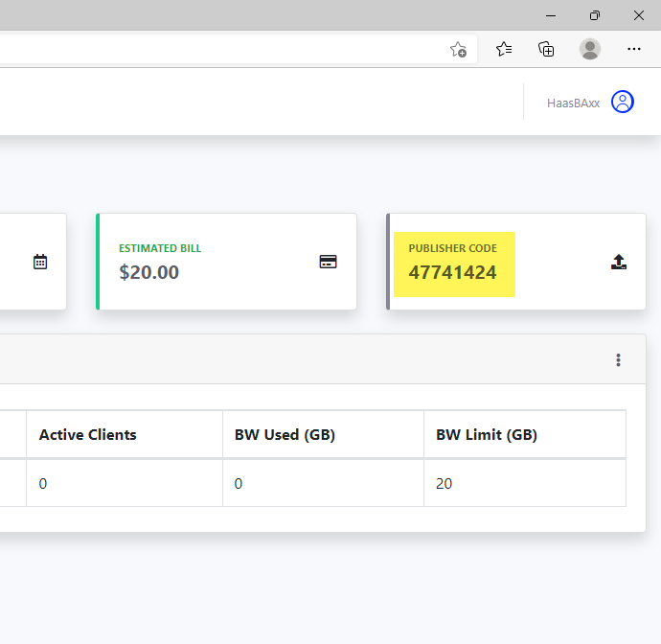
Task: Open browser Settings and more menu
Action: (x=633, y=49)
